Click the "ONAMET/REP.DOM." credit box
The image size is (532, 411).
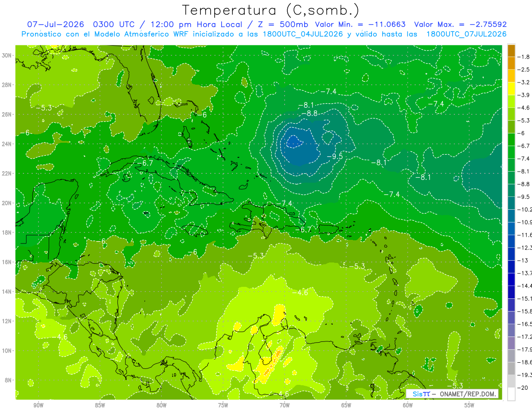452,394
